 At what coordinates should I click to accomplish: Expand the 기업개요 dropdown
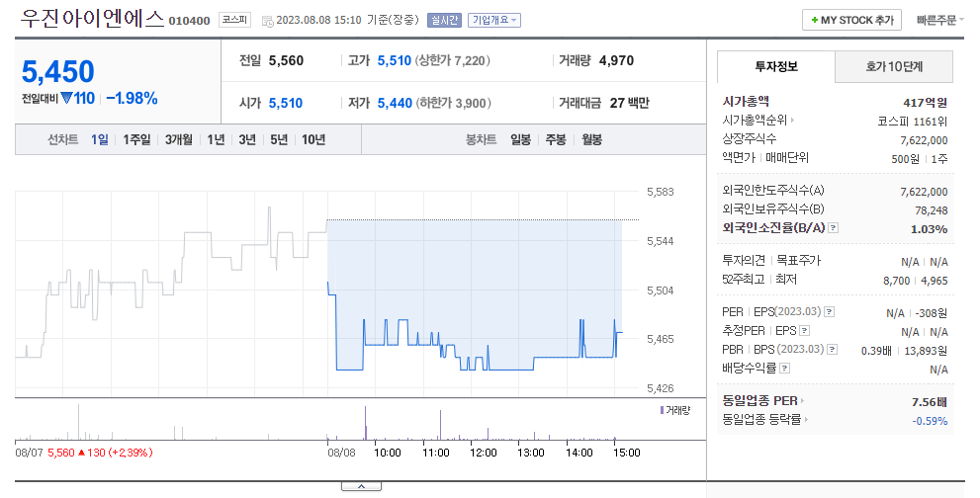pos(494,20)
